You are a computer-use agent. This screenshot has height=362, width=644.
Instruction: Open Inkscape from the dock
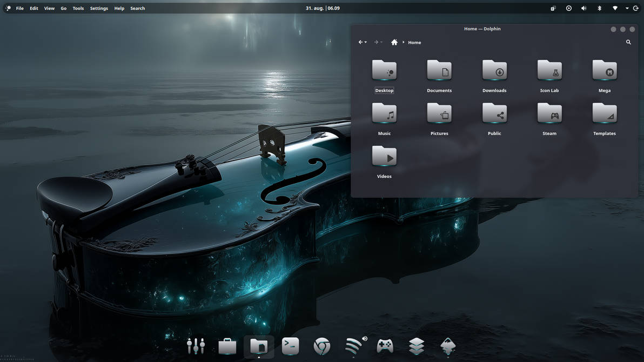click(x=447, y=346)
